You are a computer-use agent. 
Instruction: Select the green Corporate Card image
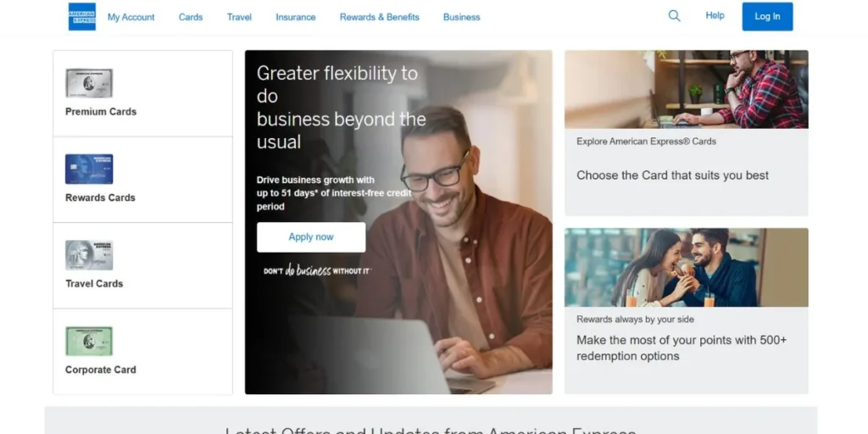click(x=89, y=341)
